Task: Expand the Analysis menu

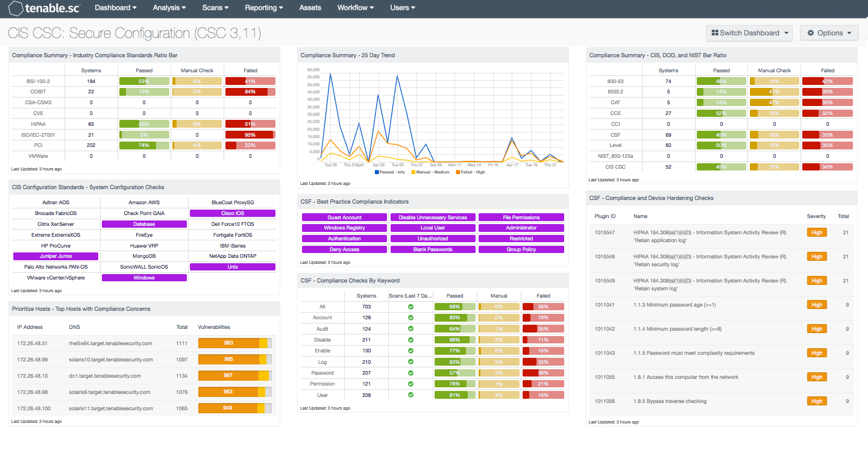Action: coord(169,8)
